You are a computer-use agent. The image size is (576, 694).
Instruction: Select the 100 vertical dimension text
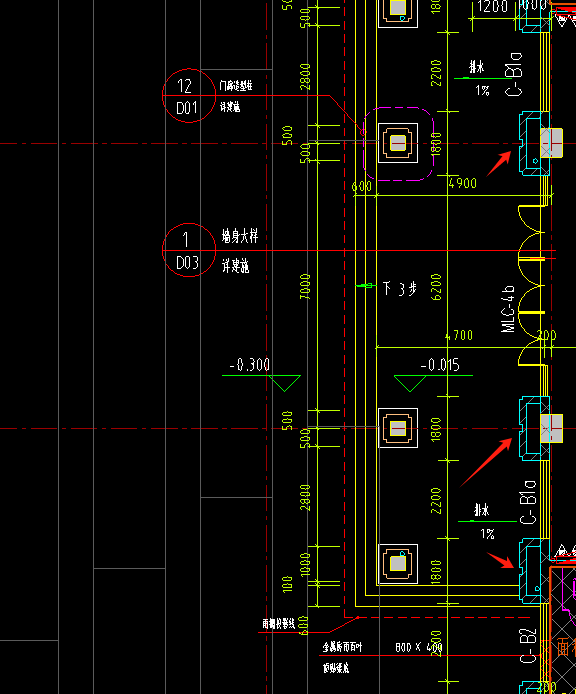pyautogui.click(x=287, y=584)
